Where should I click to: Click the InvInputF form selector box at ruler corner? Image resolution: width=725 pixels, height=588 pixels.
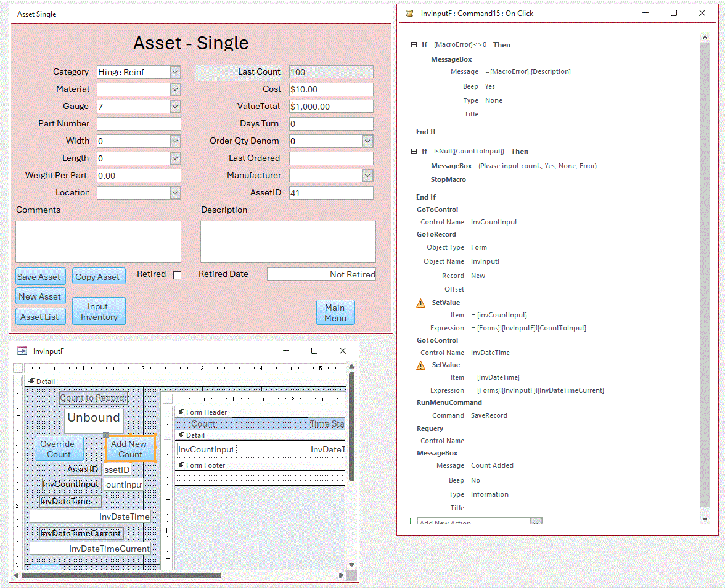point(18,368)
